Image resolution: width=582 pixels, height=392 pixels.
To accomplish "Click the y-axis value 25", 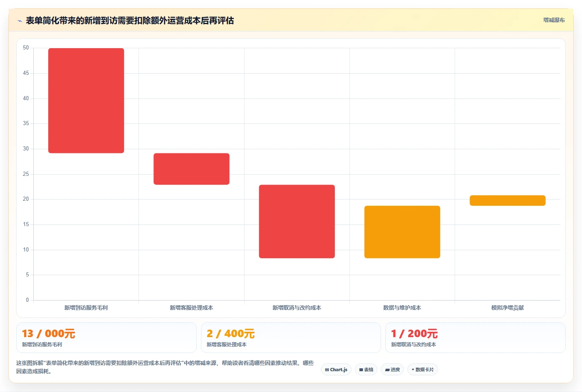I will click(26, 174).
